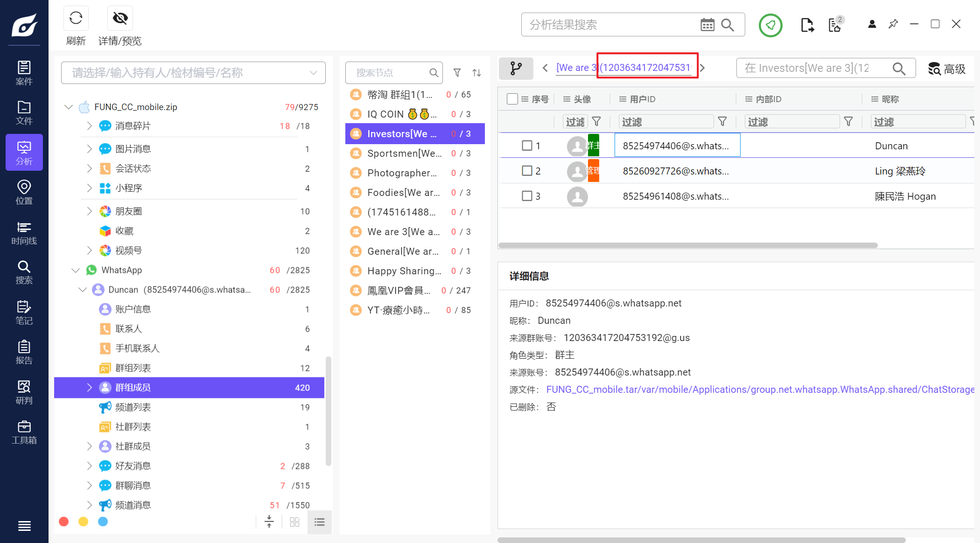This screenshot has width=980, height=543.
Task: Open the 位置 location sidebar item
Action: pos(24,192)
